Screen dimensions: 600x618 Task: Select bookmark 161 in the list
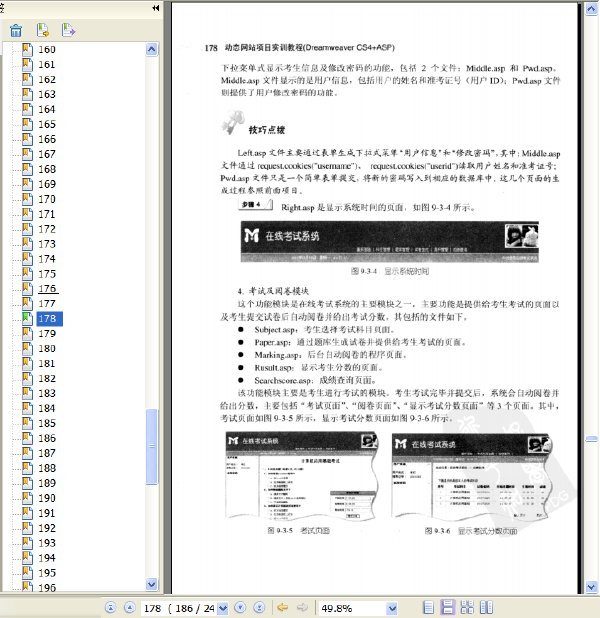pyautogui.click(x=47, y=64)
